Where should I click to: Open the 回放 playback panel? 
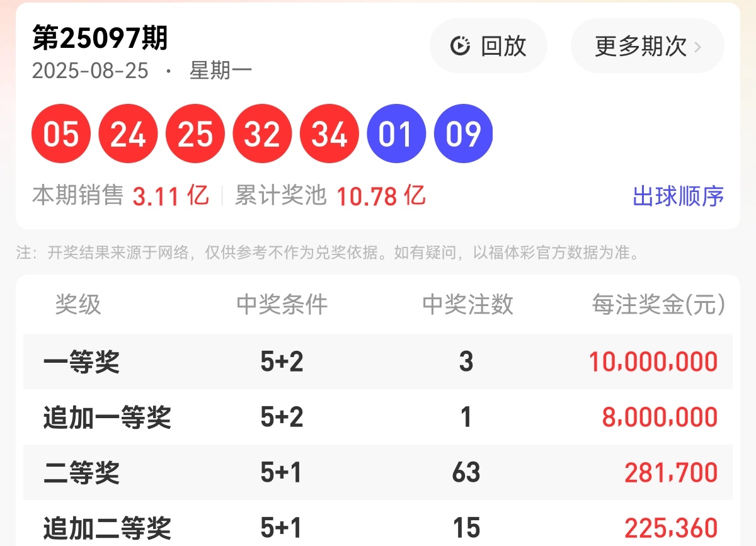(488, 46)
